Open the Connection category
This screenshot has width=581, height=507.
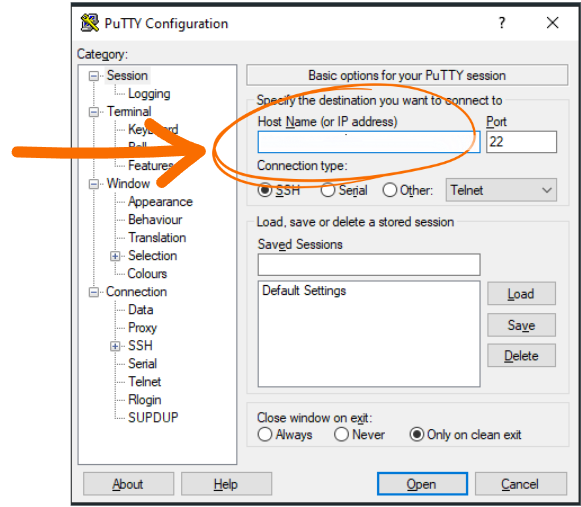[136, 292]
